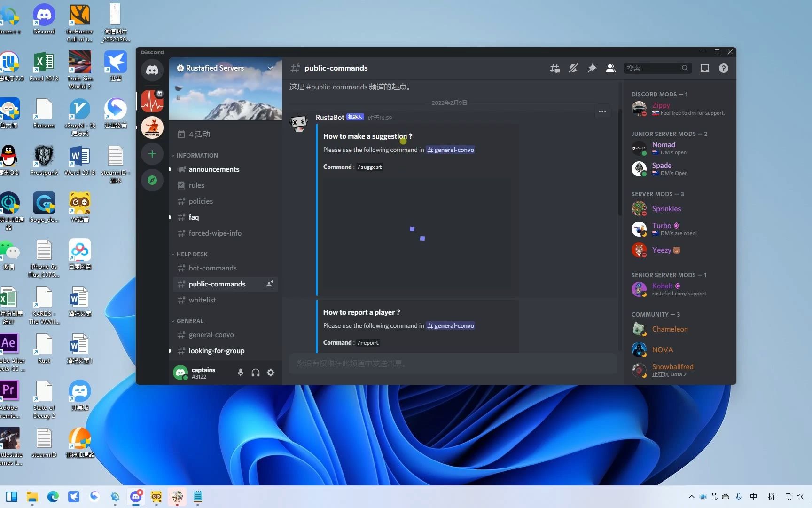Open channel notification settings bell icon
Screen dimensions: 812x508
573,68
